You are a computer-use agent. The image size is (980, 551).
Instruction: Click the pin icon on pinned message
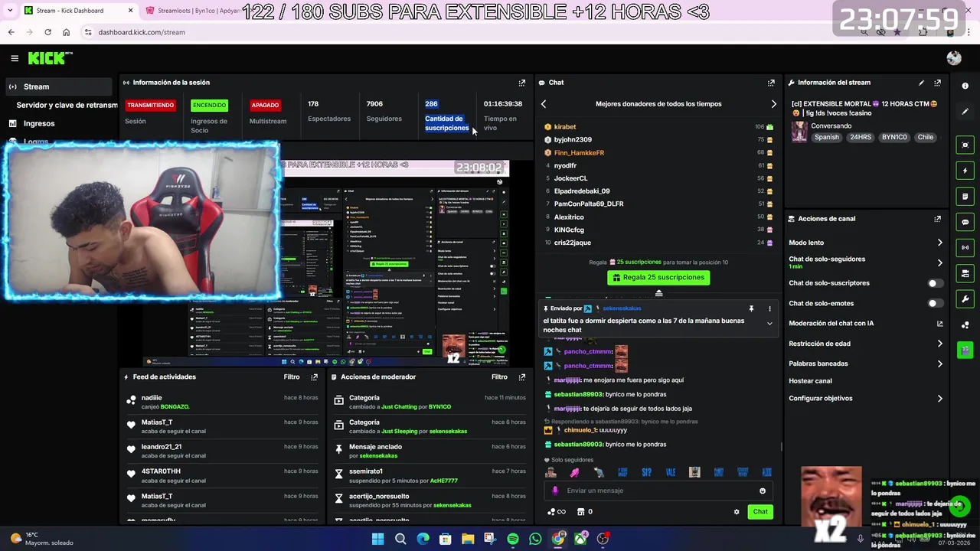[x=751, y=308]
